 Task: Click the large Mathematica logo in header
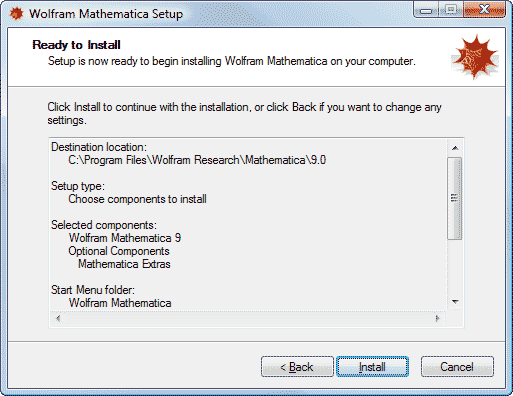point(475,57)
